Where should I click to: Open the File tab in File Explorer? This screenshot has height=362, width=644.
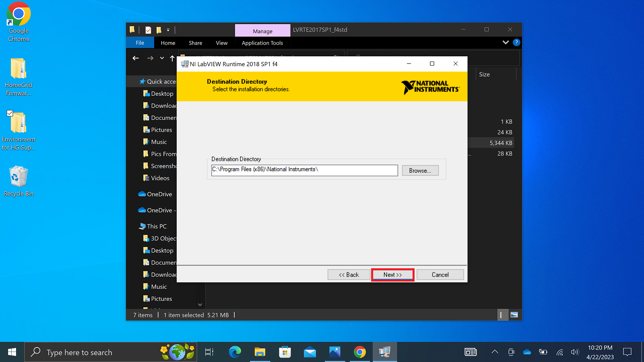click(140, 43)
